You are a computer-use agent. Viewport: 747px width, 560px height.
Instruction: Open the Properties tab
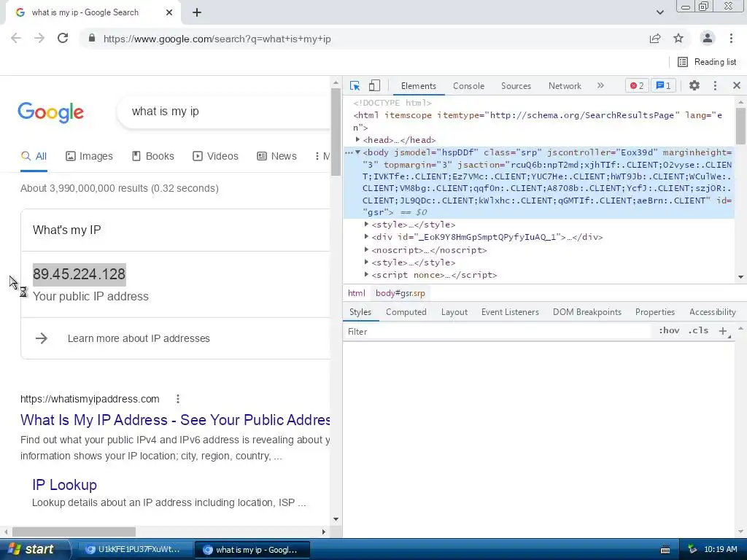pos(654,312)
